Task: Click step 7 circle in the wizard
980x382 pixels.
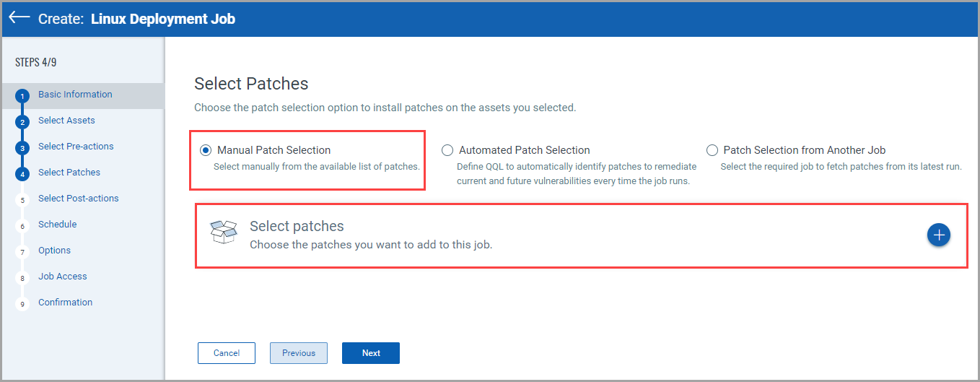Action: [22, 251]
